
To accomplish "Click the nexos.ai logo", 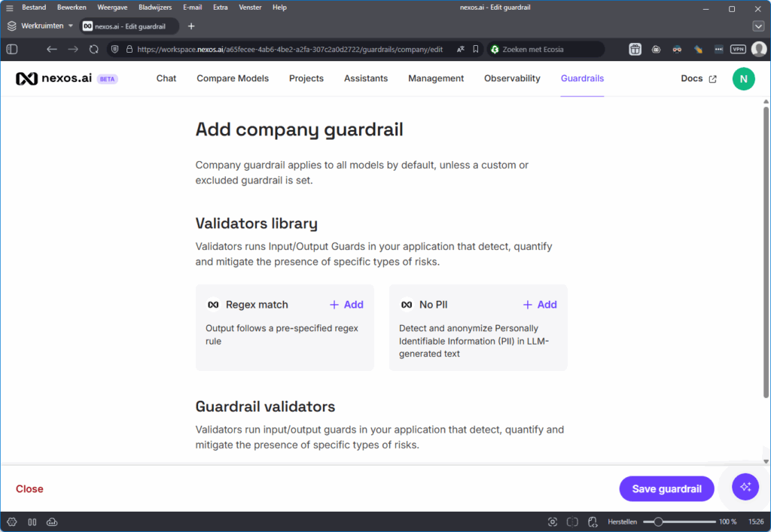I will click(x=54, y=78).
